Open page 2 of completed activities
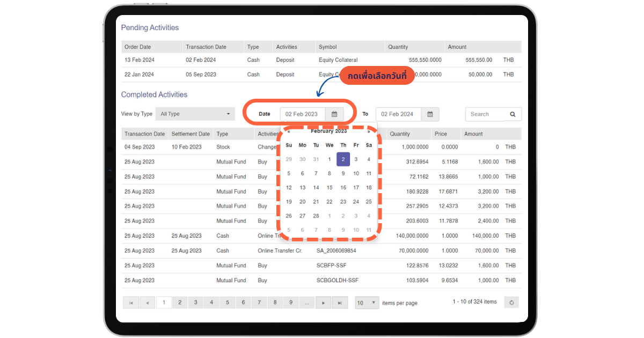 [180, 303]
